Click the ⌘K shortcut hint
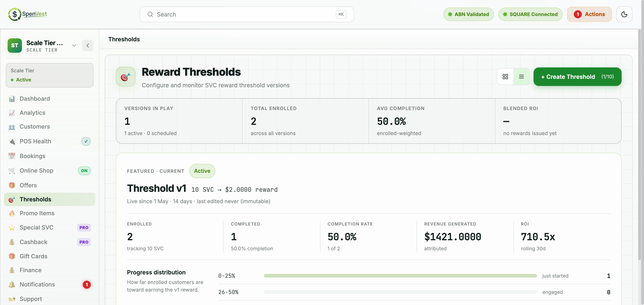The image size is (644, 305). pyautogui.click(x=341, y=15)
